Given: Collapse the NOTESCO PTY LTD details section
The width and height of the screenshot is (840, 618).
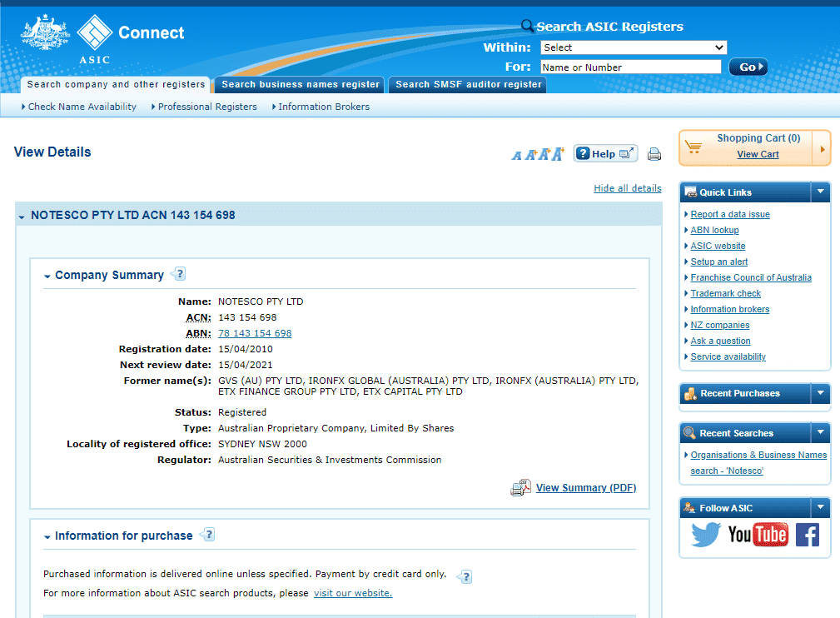Looking at the screenshot, I should 22,215.
